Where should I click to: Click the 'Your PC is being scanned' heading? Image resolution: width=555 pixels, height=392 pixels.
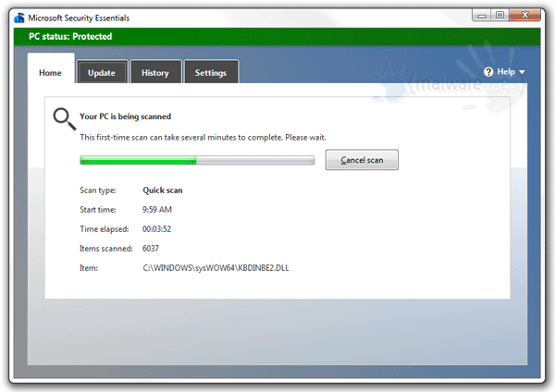point(125,116)
